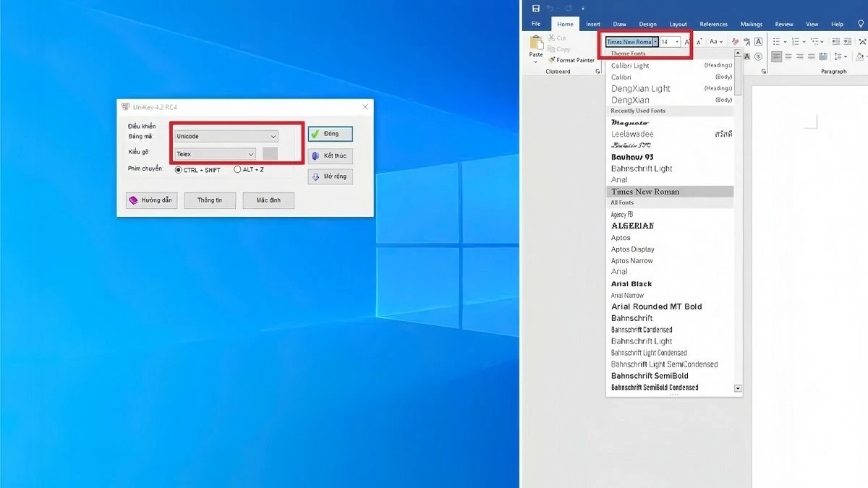The height and width of the screenshot is (488, 868).
Task: Select the ALT + Z radio button
Action: 237,169
